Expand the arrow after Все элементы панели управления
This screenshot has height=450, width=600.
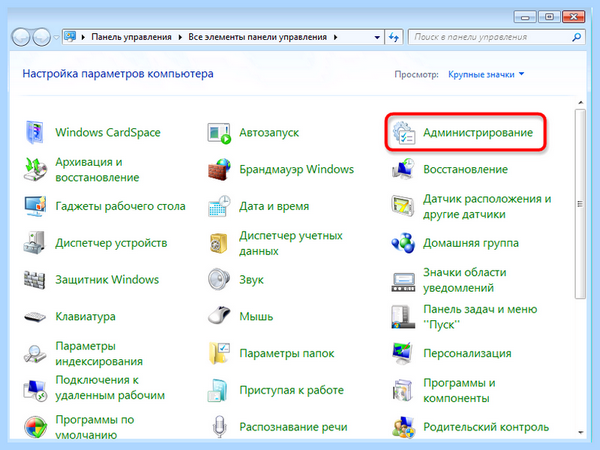coord(336,37)
